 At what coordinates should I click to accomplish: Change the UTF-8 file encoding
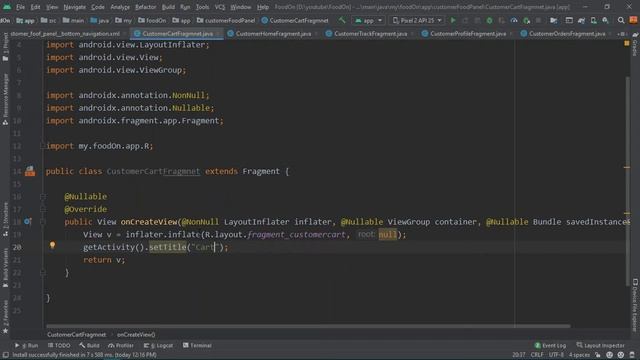[556, 355]
